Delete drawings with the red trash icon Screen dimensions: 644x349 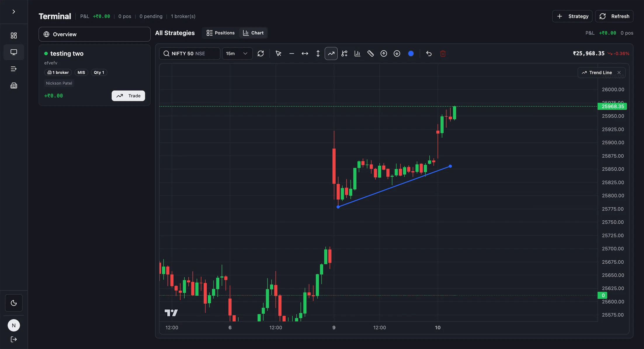[x=443, y=53]
